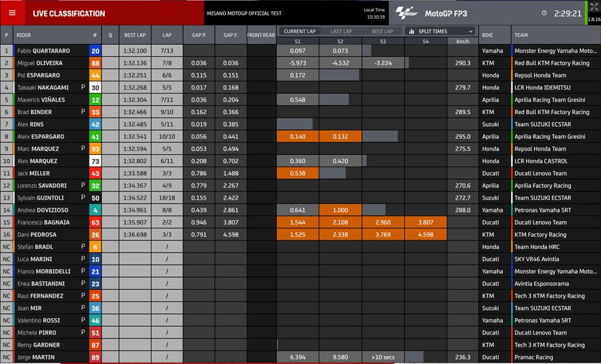Select rider Francesco BAGNAIA
Screen dimensions: 601x364
pyautogui.click(x=43, y=222)
